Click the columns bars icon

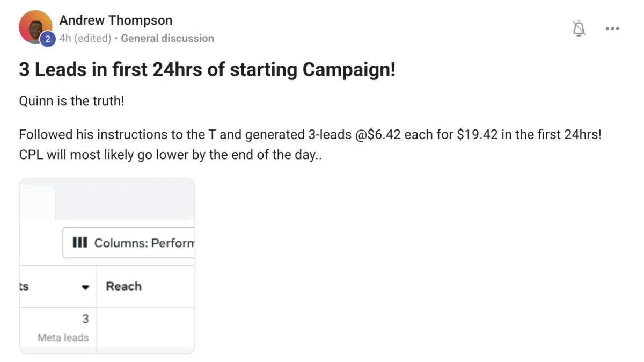click(79, 243)
